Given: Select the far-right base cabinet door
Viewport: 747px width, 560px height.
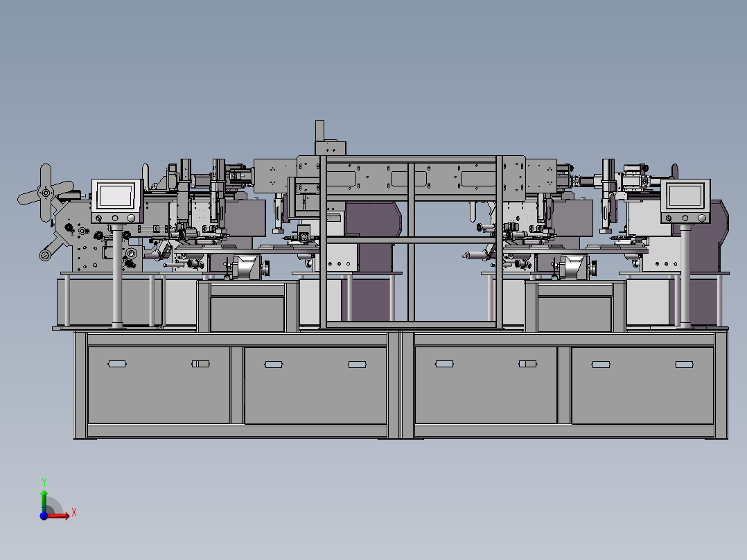Looking at the screenshot, I should (x=642, y=385).
